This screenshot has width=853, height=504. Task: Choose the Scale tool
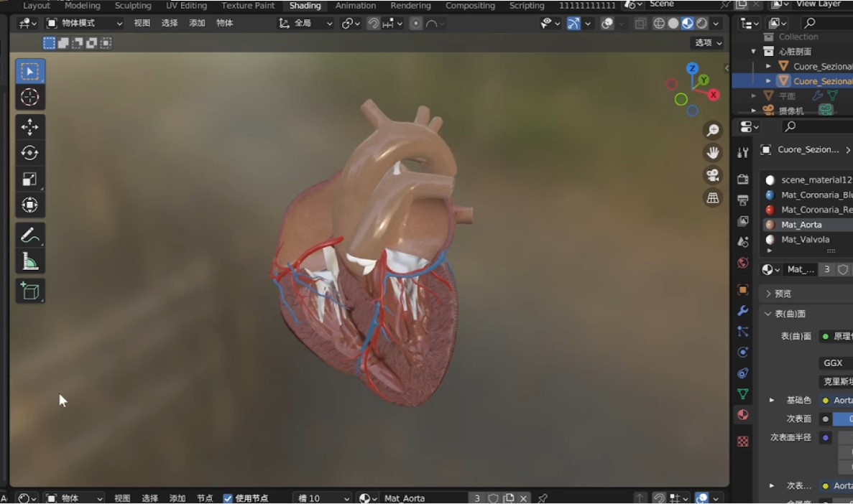tap(30, 179)
